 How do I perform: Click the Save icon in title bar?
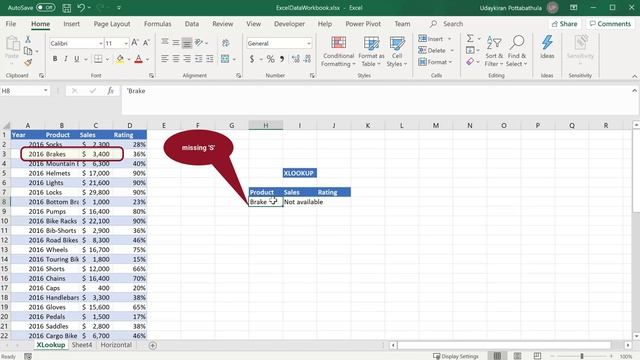(x=67, y=8)
